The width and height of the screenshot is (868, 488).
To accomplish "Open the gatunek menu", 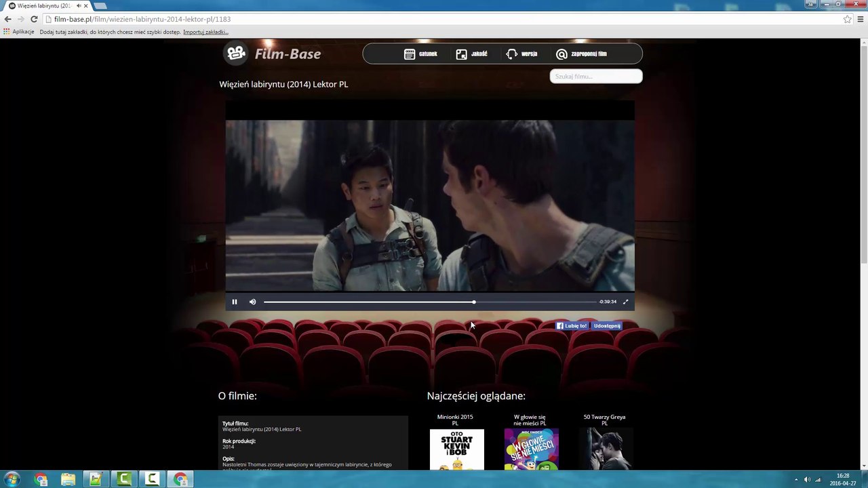I will click(x=420, y=54).
